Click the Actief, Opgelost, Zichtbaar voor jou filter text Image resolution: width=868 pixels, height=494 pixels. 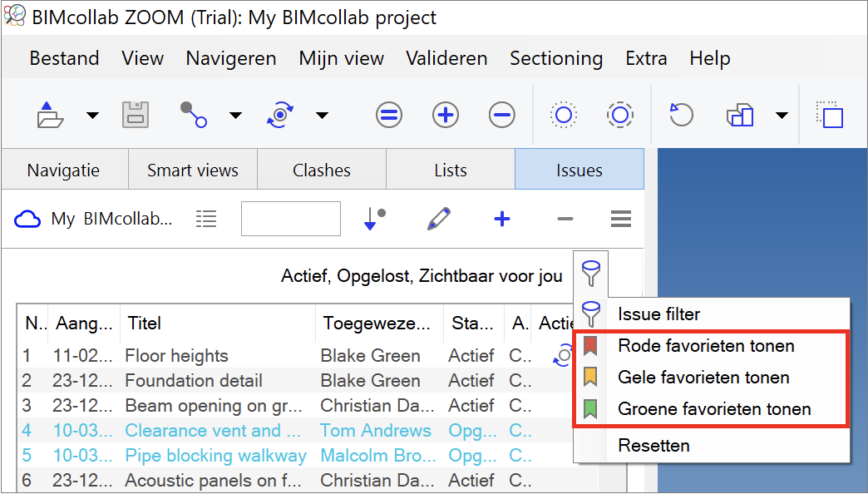point(422,276)
